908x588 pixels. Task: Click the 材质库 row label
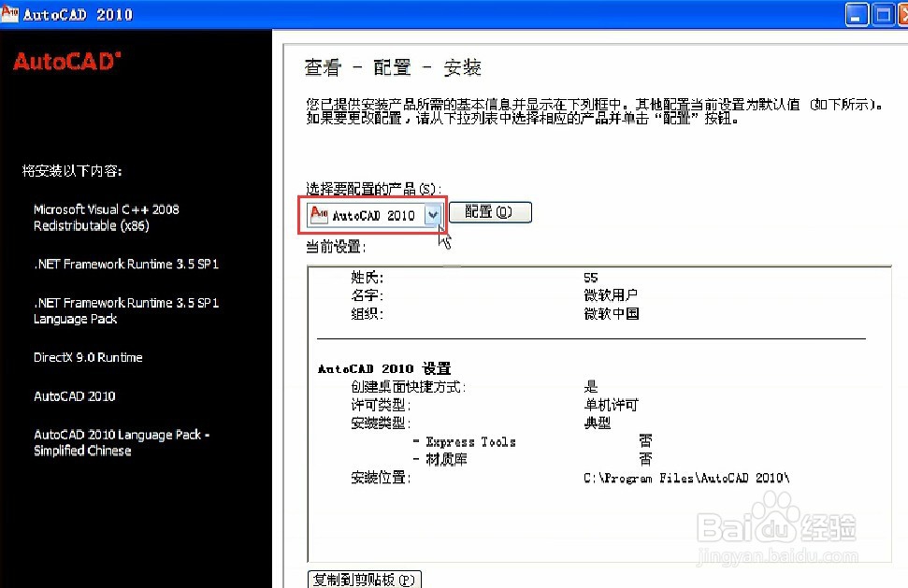click(440, 460)
